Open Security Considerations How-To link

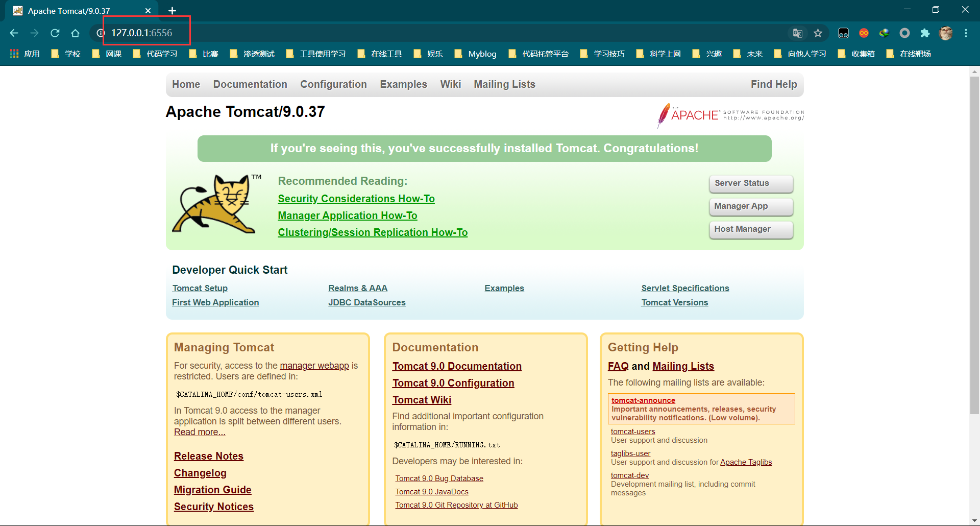coord(356,199)
